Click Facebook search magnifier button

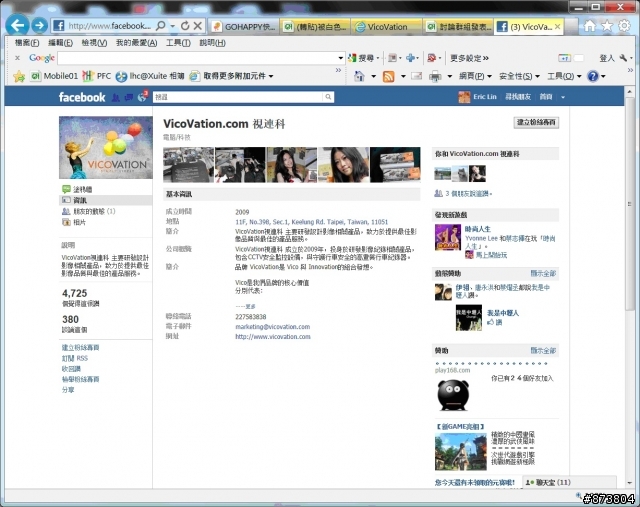328,97
